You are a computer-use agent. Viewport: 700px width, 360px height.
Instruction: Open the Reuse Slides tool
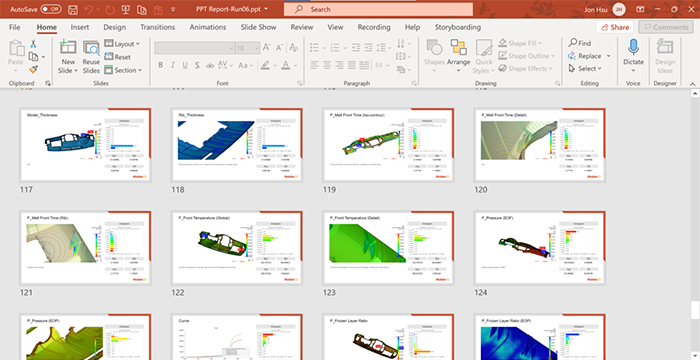tap(91, 57)
